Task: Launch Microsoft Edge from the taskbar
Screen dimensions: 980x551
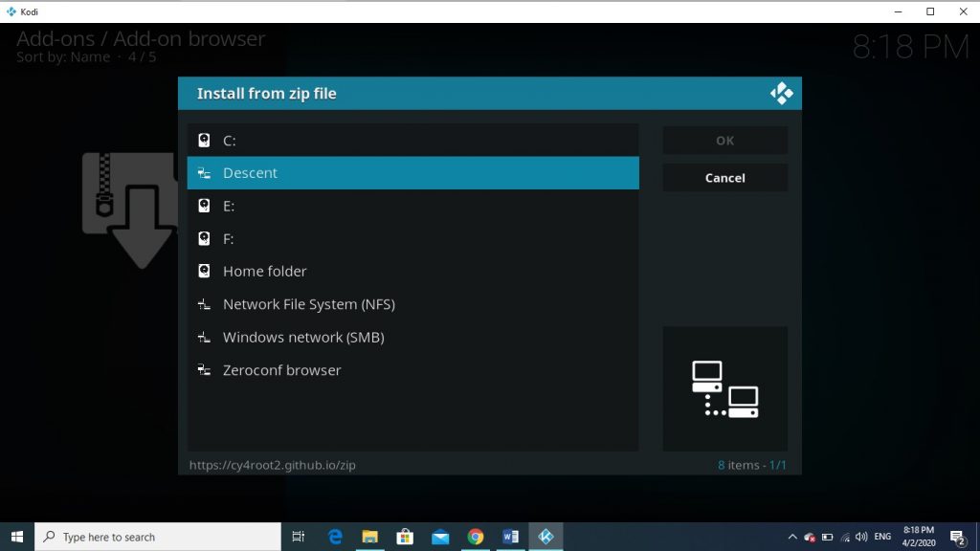Action: tap(335, 537)
